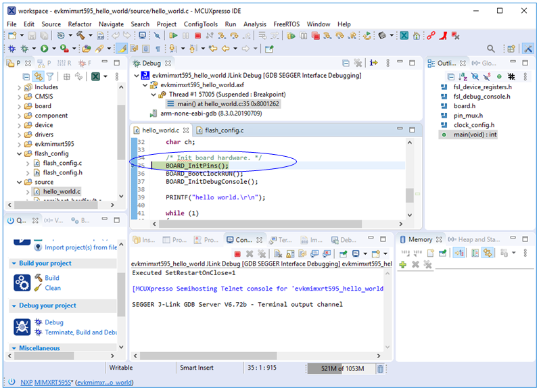
Task: Toggle Mark Occurrences highlighter button
Action: click(x=122, y=49)
